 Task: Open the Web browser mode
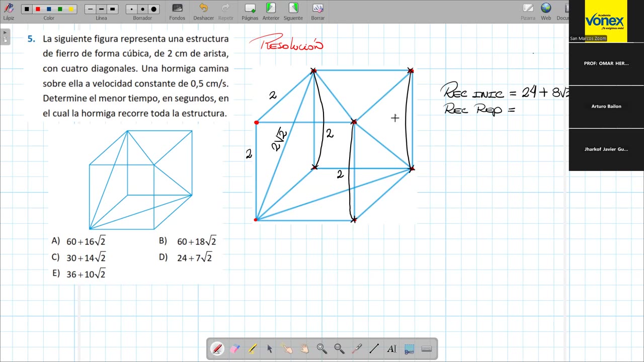click(546, 11)
